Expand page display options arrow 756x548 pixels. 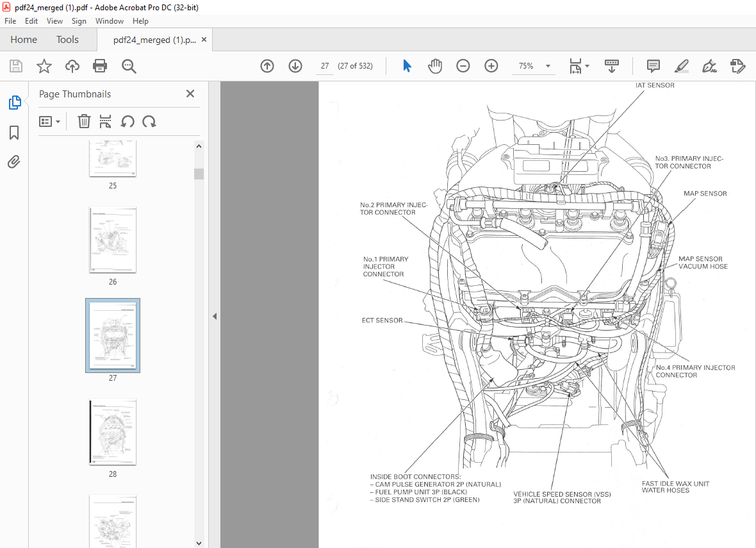[588, 66]
